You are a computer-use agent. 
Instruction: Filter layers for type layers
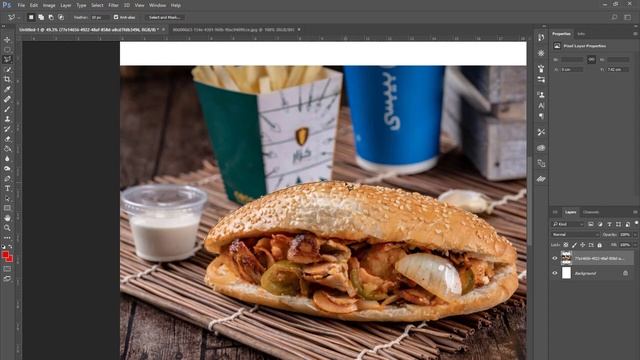609,224
